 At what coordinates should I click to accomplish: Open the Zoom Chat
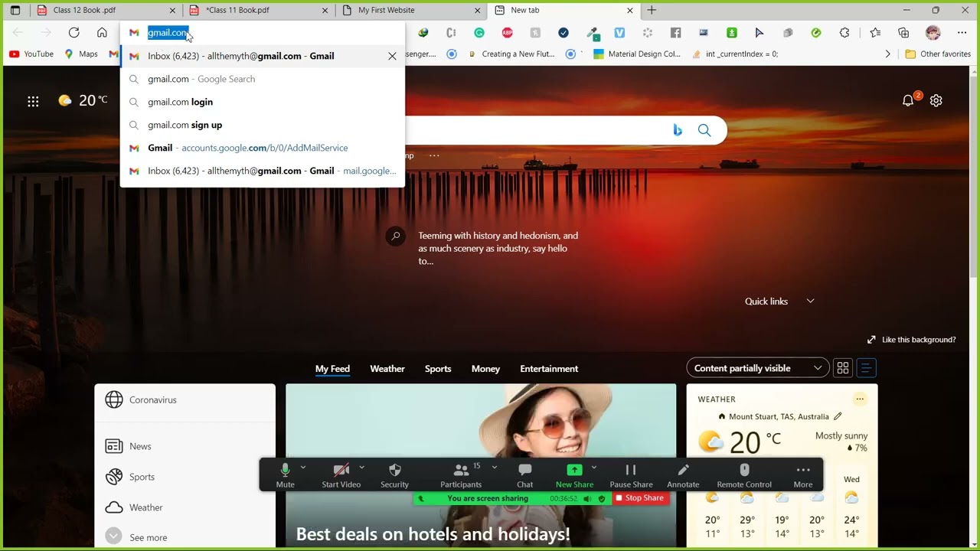(524, 475)
